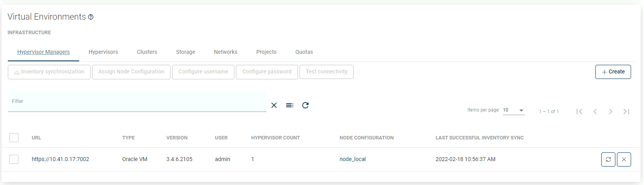Screen dimensions: 644x185
Task: Focus the Filter input field
Action: [137, 102]
